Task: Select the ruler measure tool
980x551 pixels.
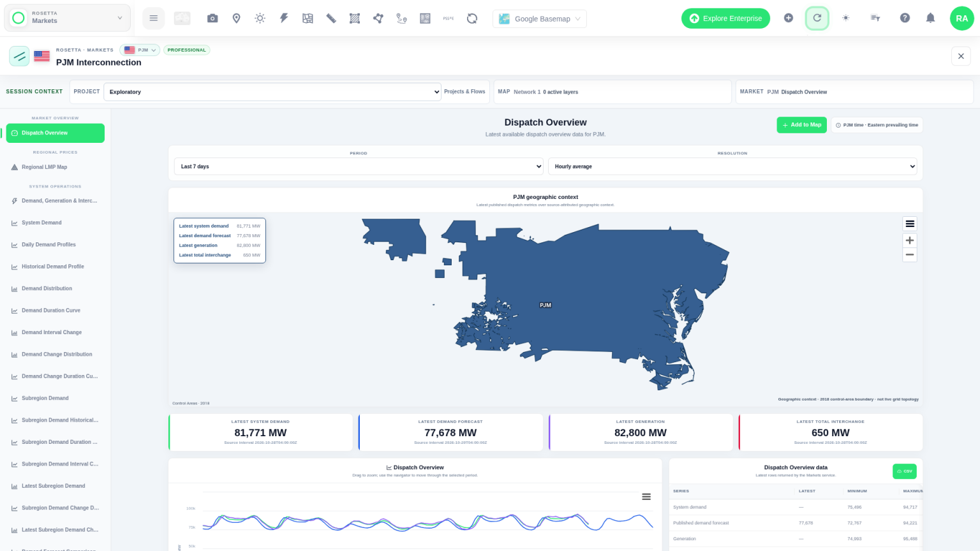Action: (x=331, y=18)
